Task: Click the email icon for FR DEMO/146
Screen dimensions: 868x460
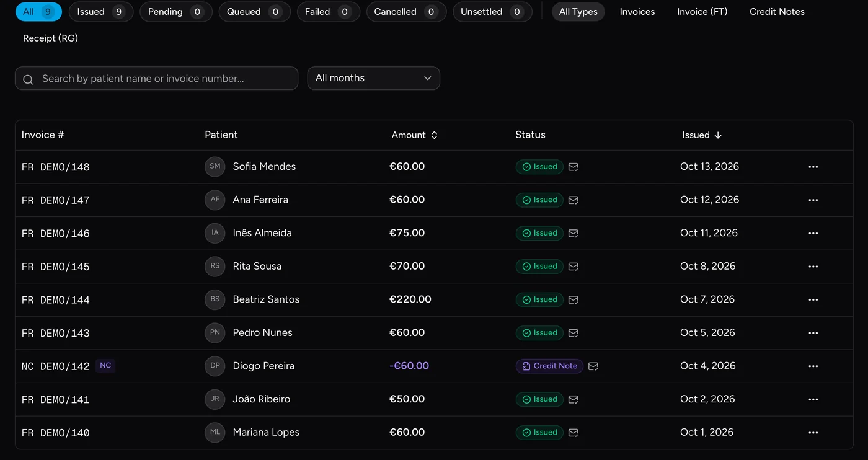Action: tap(573, 233)
